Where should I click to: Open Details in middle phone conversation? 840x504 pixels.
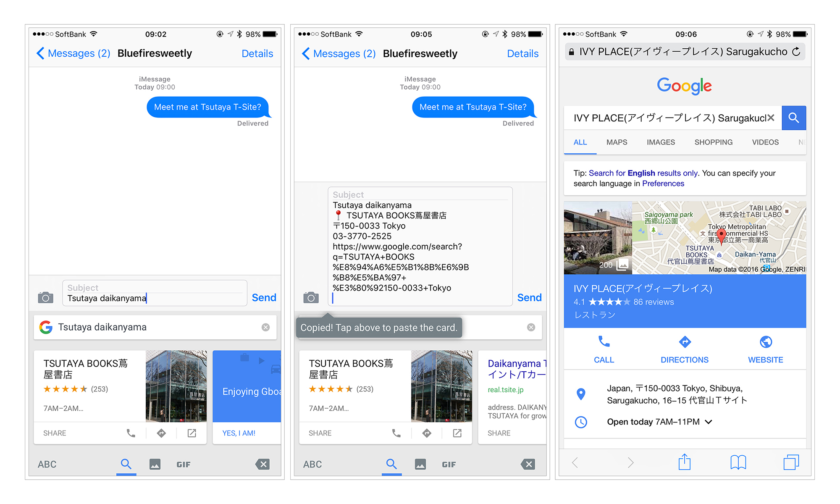[x=523, y=53]
